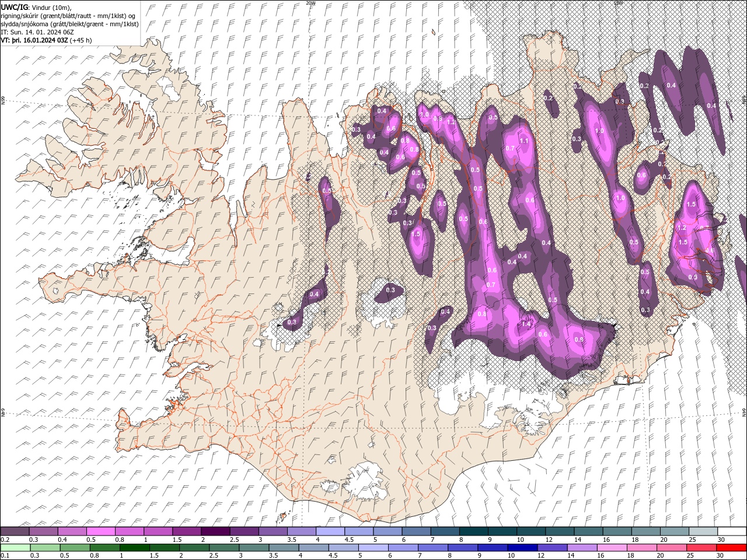The height and width of the screenshot is (560, 747).
Task: Click the 20W longitude label
Action: click(x=310, y=3)
